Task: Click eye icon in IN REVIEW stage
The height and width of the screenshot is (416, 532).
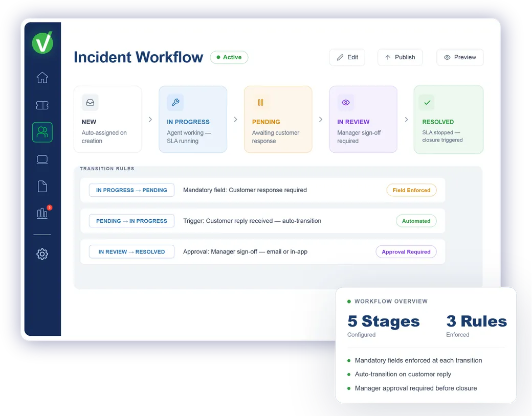Action: 346,102
